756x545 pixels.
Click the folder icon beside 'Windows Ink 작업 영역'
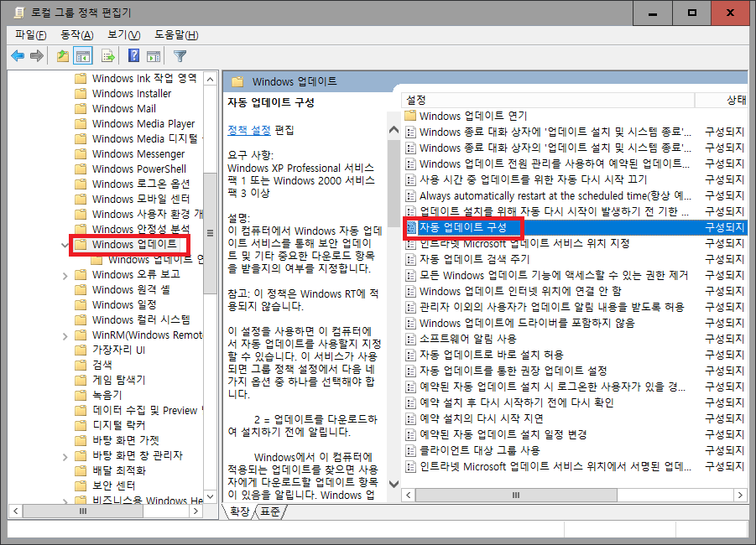tap(81, 79)
